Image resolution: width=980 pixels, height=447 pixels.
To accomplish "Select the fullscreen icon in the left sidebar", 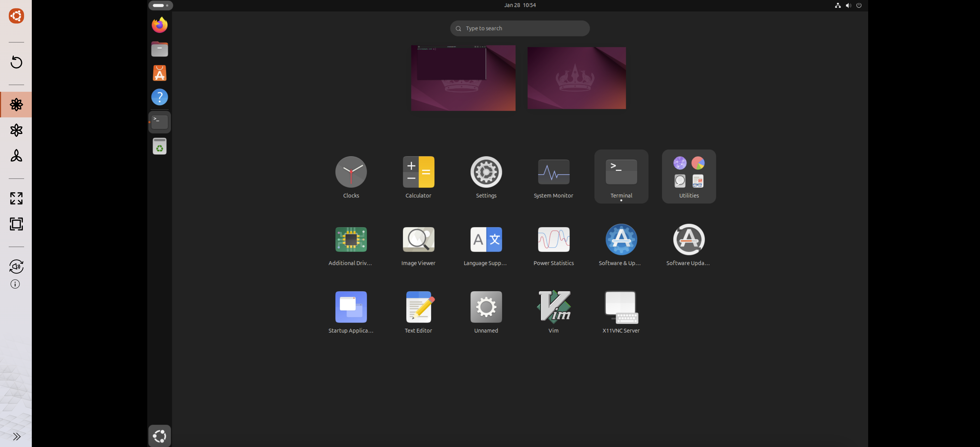I will click(x=16, y=198).
